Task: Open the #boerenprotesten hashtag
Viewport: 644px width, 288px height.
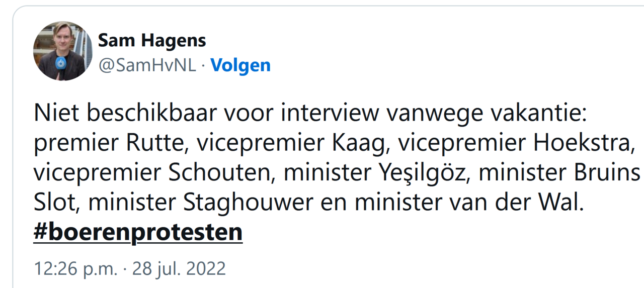Action: tap(138, 232)
